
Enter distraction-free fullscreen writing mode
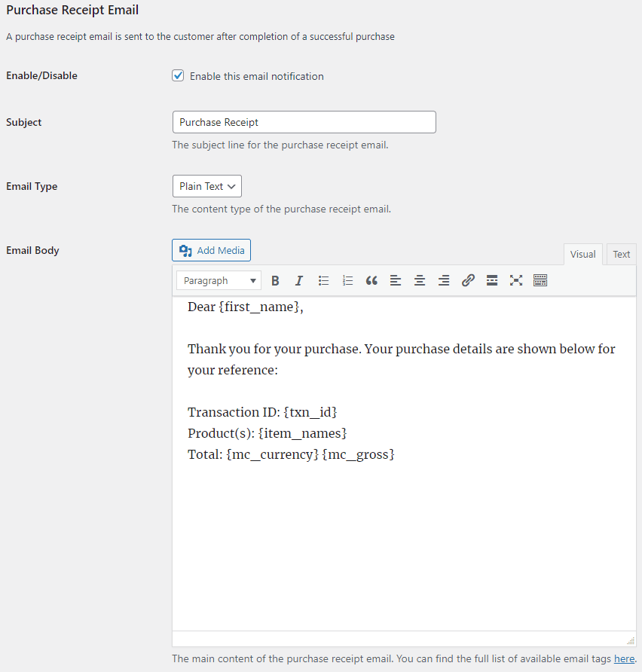pos(516,280)
